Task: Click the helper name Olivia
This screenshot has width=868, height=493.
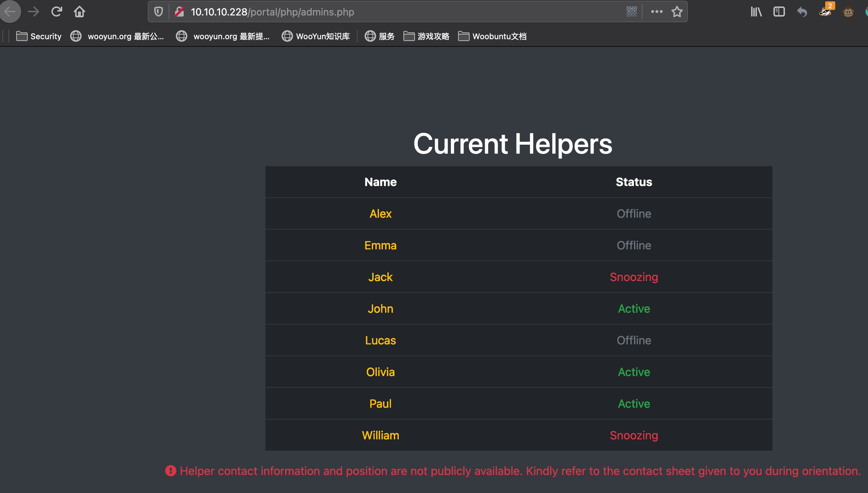Action: (380, 372)
